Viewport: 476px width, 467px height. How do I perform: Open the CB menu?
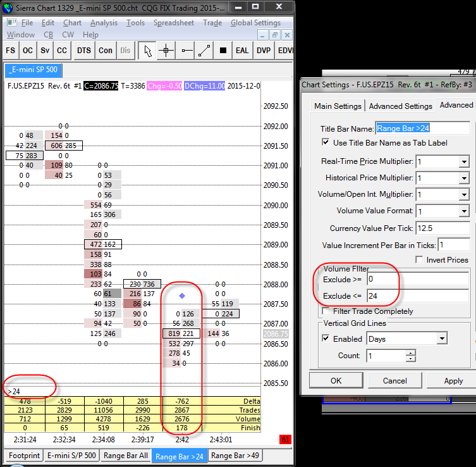tap(48, 35)
